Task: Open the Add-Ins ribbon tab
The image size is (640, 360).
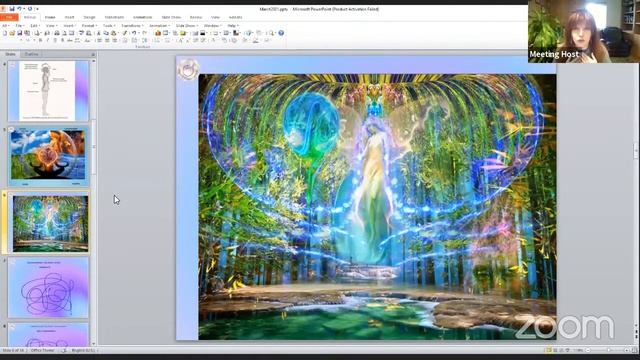Action: pyautogui.click(x=235, y=17)
